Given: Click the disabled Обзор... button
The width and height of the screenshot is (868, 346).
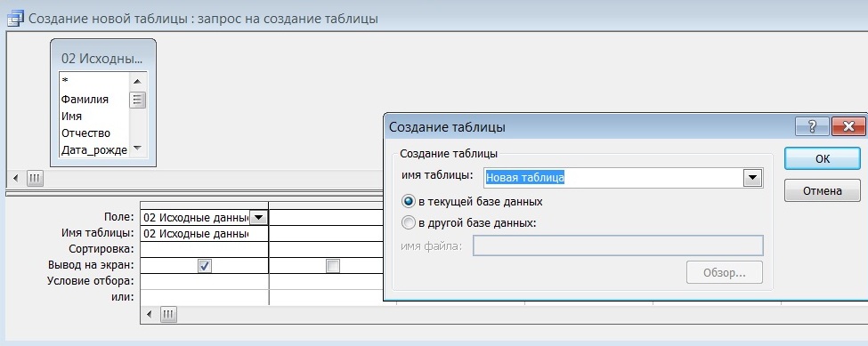Looking at the screenshot, I should point(724,273).
